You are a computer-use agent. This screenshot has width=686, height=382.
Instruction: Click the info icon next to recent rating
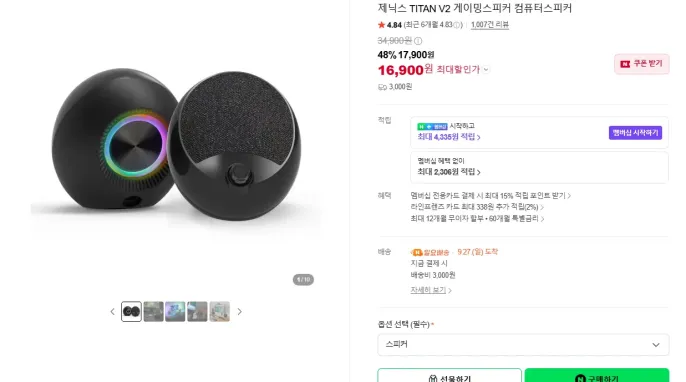coord(457,25)
